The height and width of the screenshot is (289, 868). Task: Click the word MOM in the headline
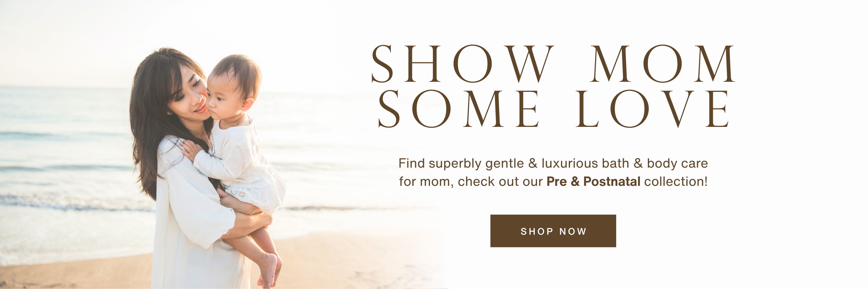pos(663,64)
